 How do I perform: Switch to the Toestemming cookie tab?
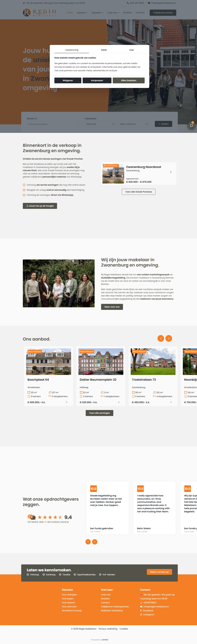[x=72, y=50]
